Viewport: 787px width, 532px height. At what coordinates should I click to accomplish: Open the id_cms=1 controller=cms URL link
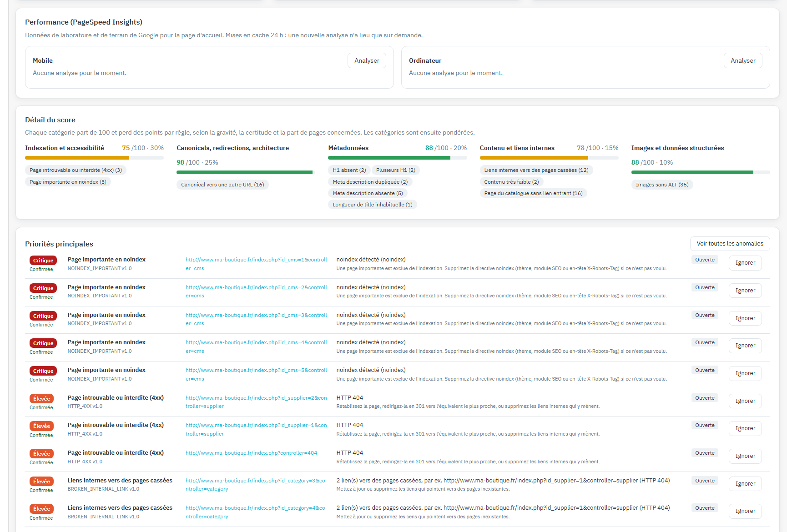[x=256, y=264]
